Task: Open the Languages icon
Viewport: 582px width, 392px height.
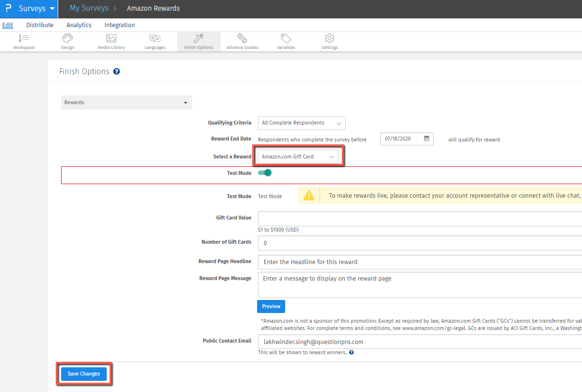Action: point(155,38)
